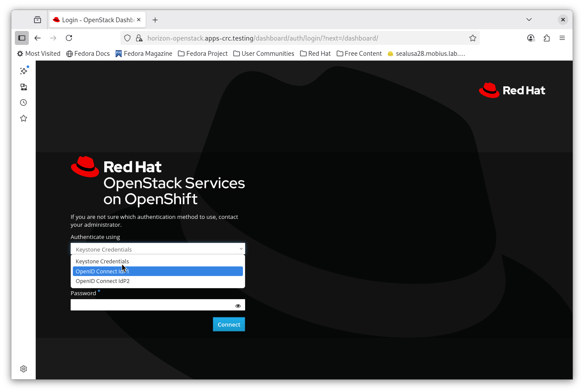Open Bookmarks star icon in sidebar
This screenshot has width=584, height=392.
(x=24, y=118)
